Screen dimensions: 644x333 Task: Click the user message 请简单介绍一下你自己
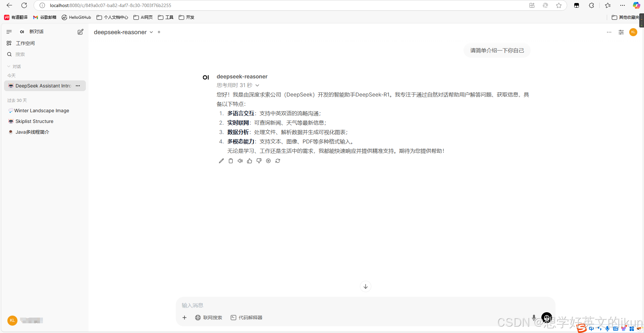[497, 51]
